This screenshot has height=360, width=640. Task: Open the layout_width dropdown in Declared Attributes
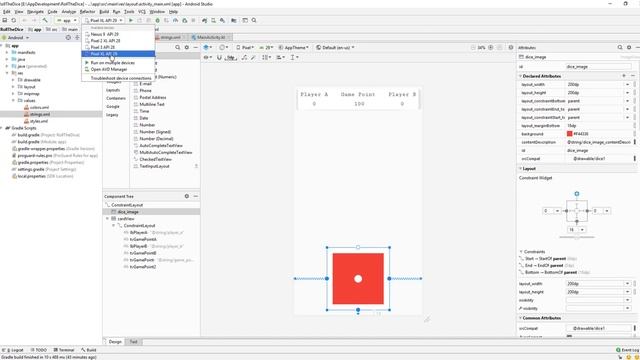(628, 84)
